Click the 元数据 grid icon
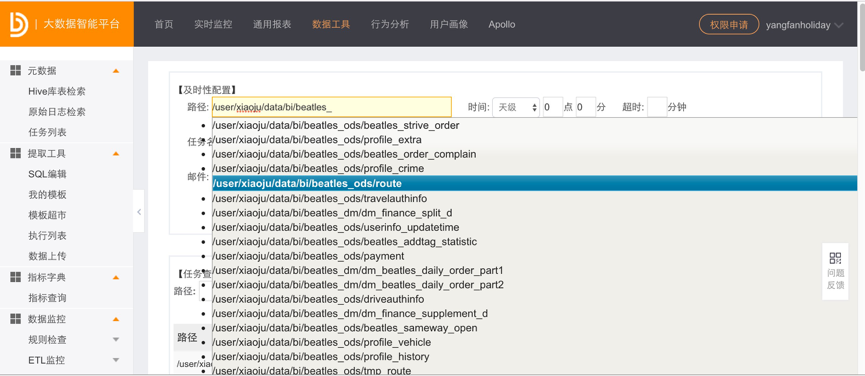This screenshot has height=376, width=865. tap(15, 71)
